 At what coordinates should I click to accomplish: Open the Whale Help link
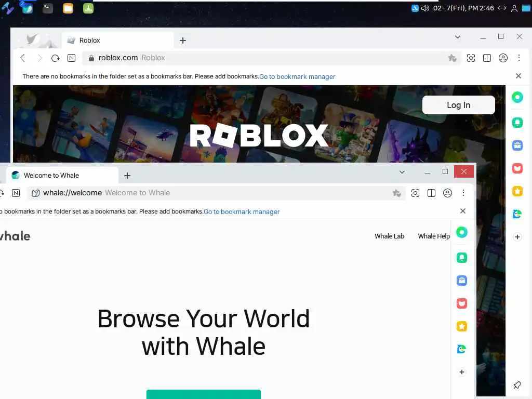click(x=434, y=236)
